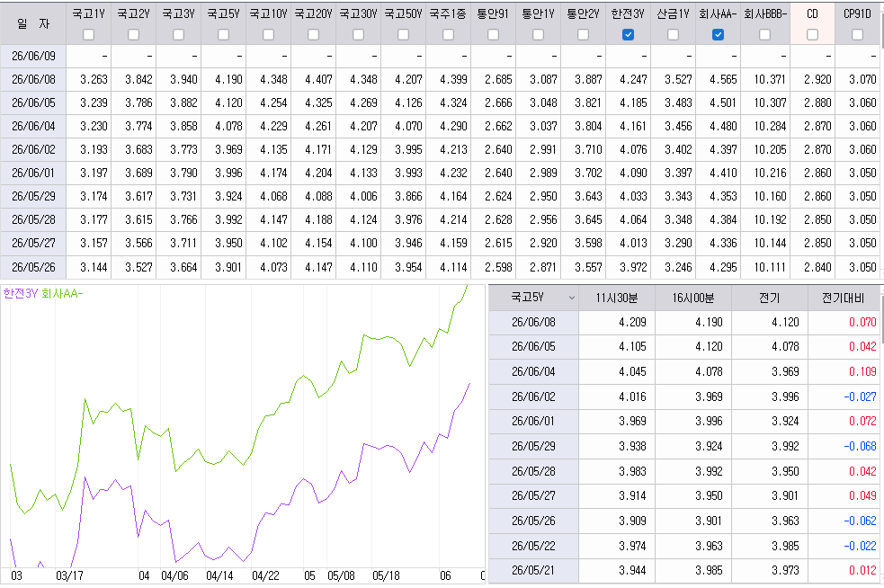884x588 pixels.
Task: Check the 통안1Y checkbox
Action: [x=539, y=35]
